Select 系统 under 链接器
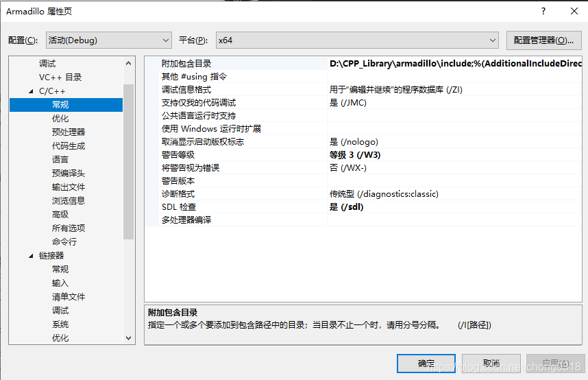588x380 pixels. pyautogui.click(x=60, y=324)
